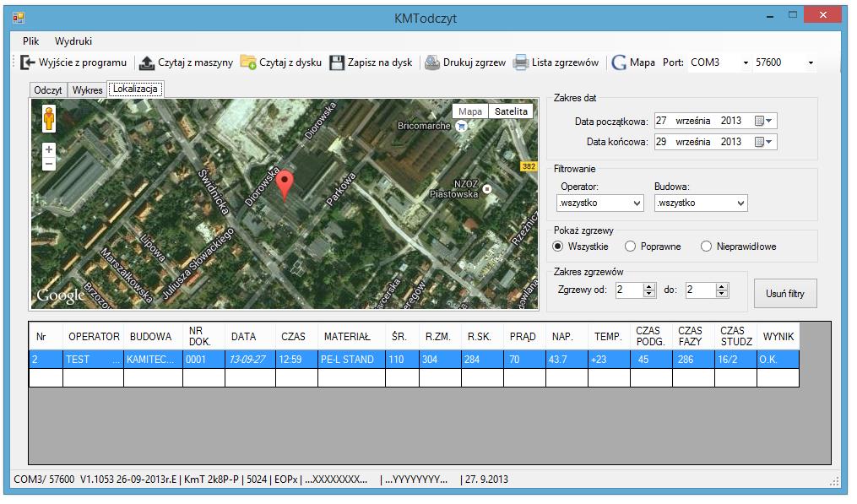Click the Nr column header
857x504 pixels.
tap(46, 337)
